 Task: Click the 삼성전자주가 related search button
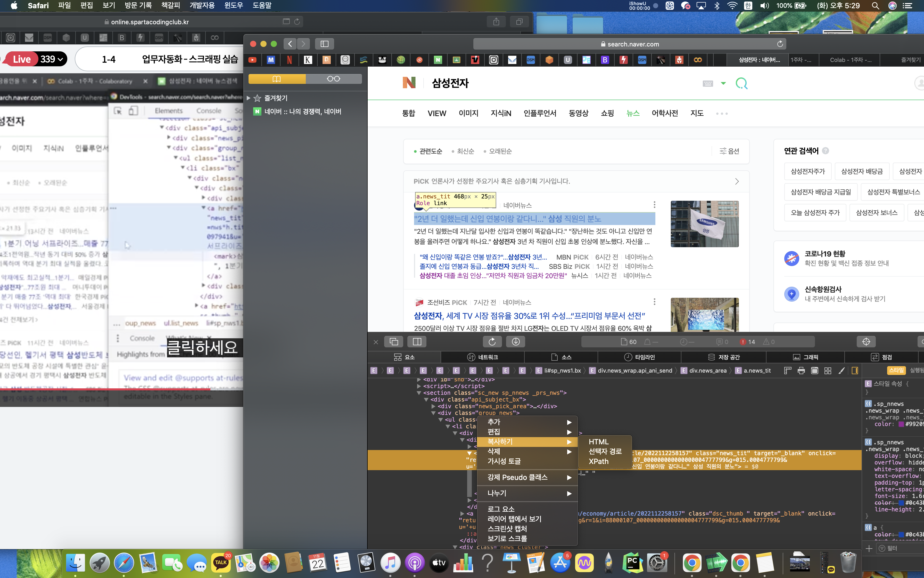[x=808, y=171]
